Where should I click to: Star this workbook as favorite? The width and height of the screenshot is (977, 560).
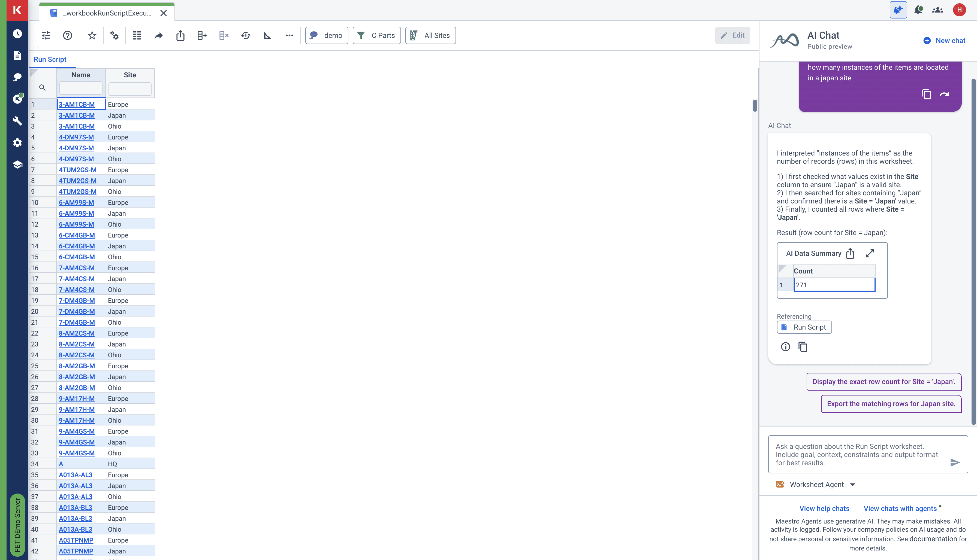[x=92, y=35]
